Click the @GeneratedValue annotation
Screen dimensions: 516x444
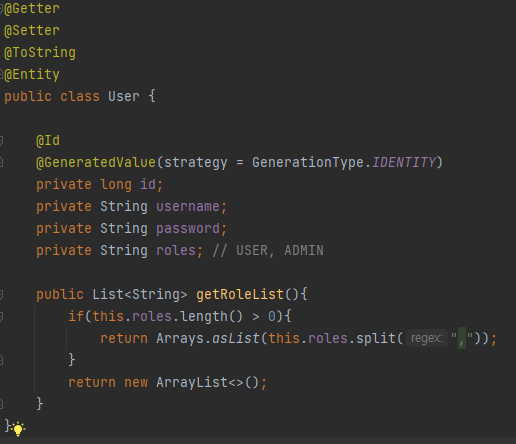[96, 162]
